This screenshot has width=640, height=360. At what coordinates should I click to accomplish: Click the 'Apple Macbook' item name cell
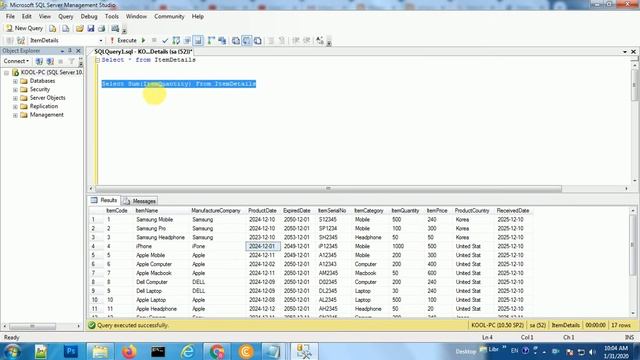[x=154, y=273]
